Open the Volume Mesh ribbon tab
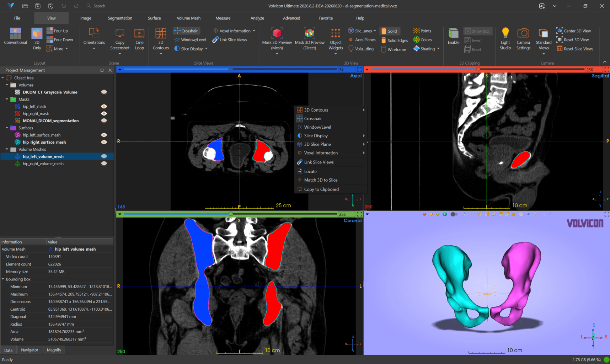610x364 pixels. 188,18
